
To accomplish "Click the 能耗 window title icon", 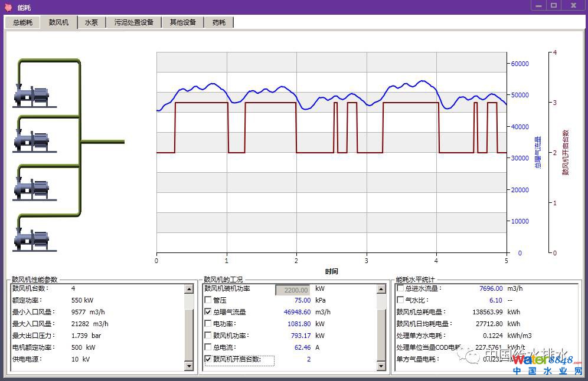I will (x=8, y=7).
